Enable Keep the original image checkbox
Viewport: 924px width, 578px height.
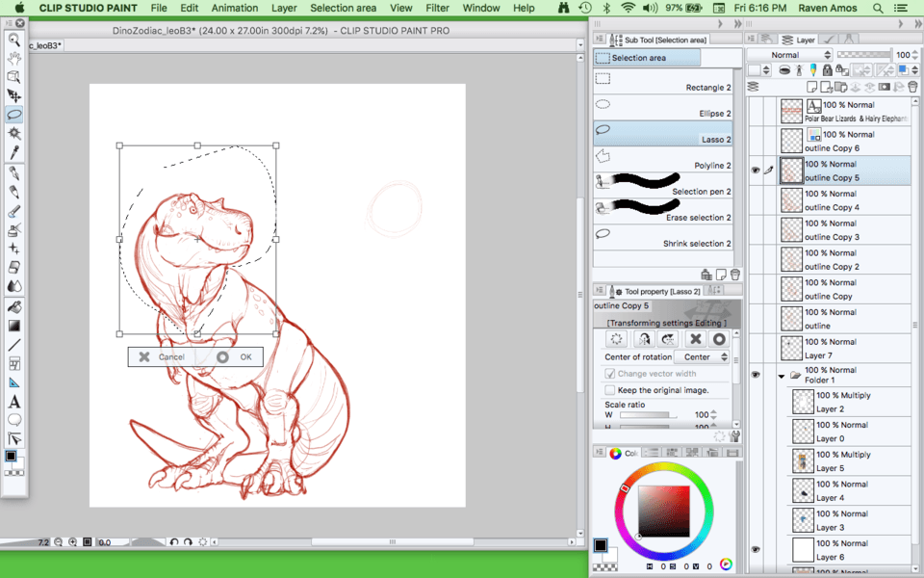pyautogui.click(x=609, y=390)
